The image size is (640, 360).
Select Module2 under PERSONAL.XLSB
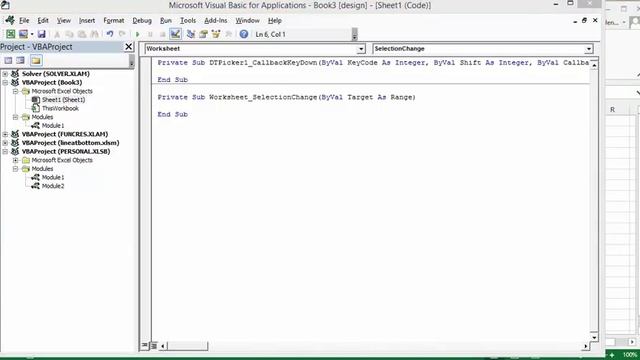(53, 186)
